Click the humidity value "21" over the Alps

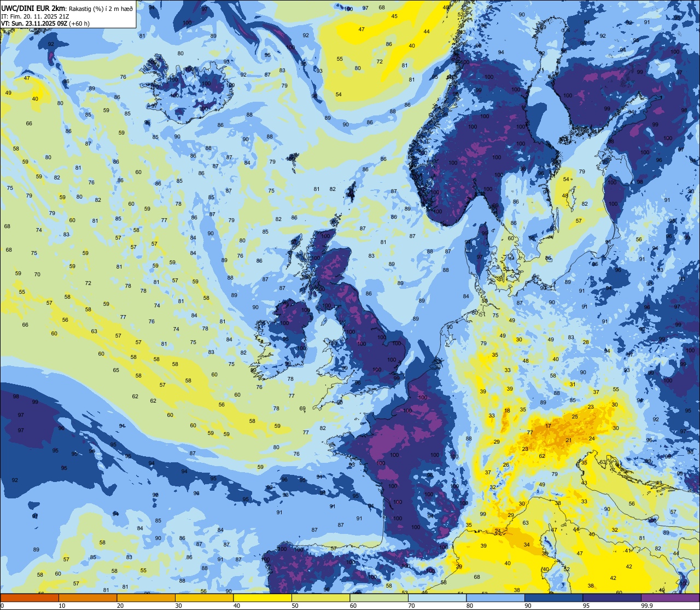[569, 440]
